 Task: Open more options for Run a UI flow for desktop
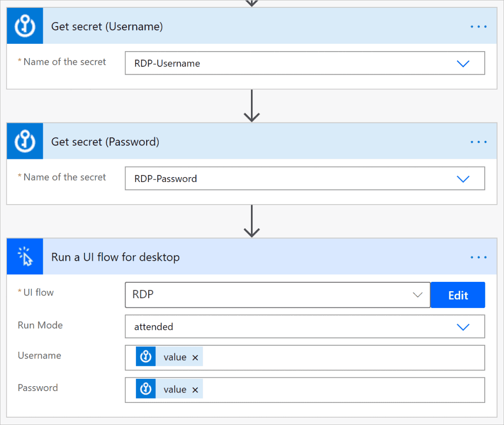[478, 257]
